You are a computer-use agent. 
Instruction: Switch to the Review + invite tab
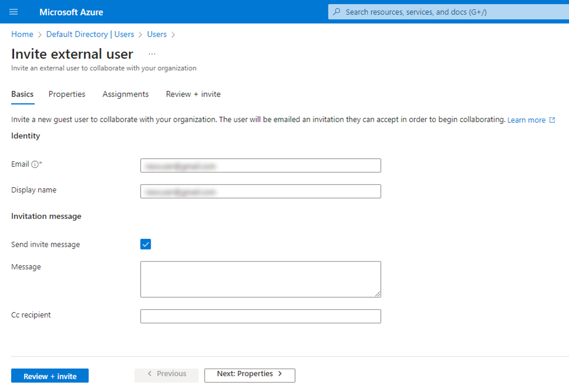coord(192,94)
